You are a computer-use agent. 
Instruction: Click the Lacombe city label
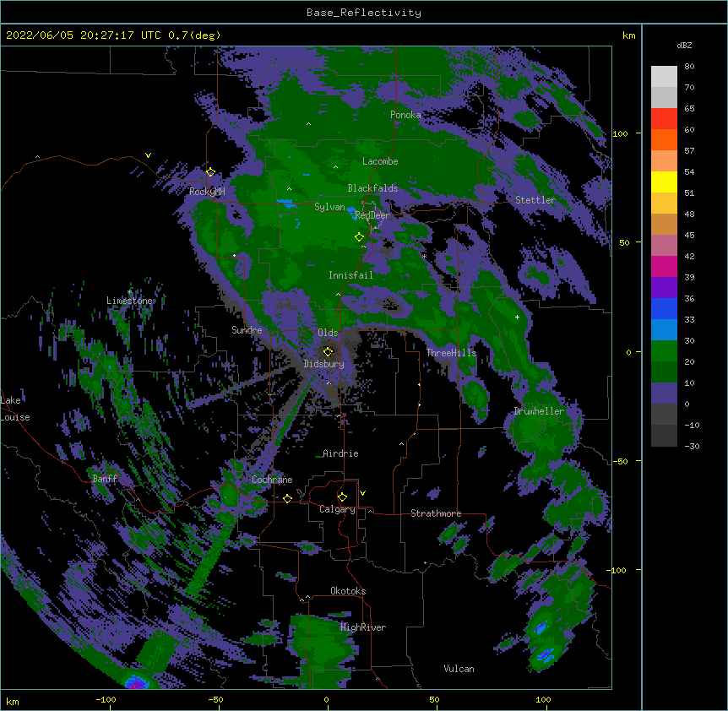pos(380,161)
